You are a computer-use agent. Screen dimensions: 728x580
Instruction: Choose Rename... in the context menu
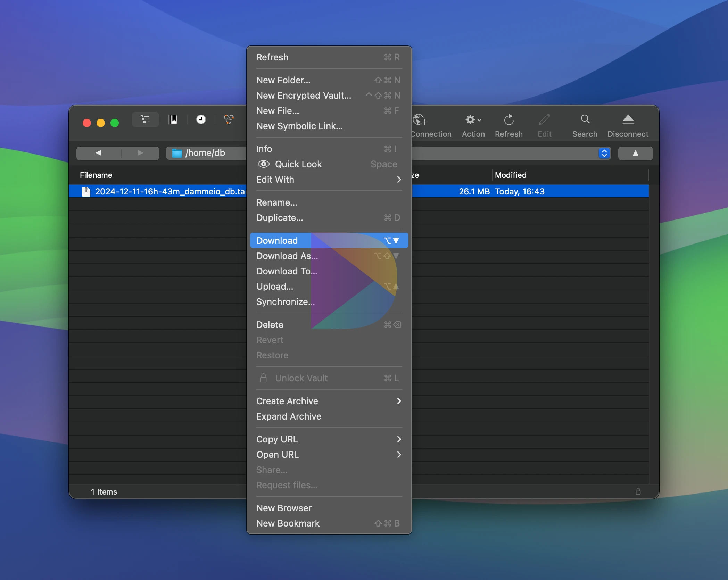329,202
